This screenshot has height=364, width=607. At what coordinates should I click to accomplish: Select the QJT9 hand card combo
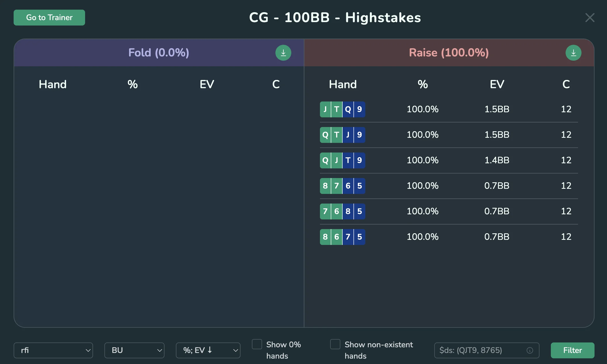(x=342, y=160)
